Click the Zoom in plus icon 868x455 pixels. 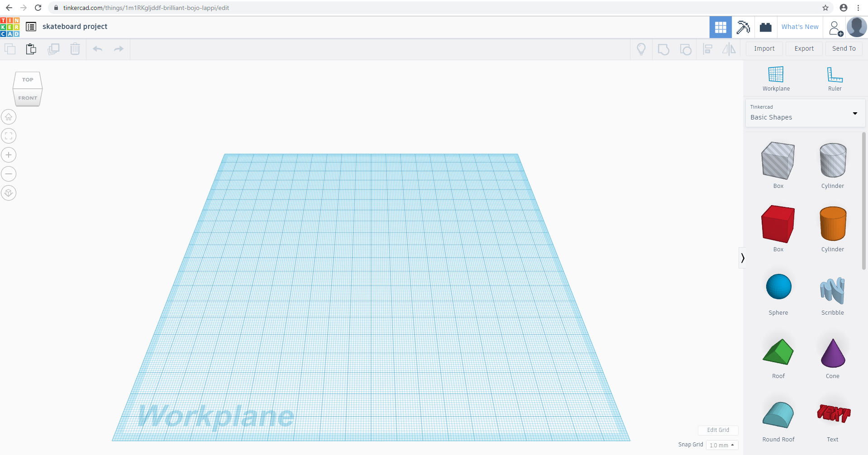pos(9,155)
